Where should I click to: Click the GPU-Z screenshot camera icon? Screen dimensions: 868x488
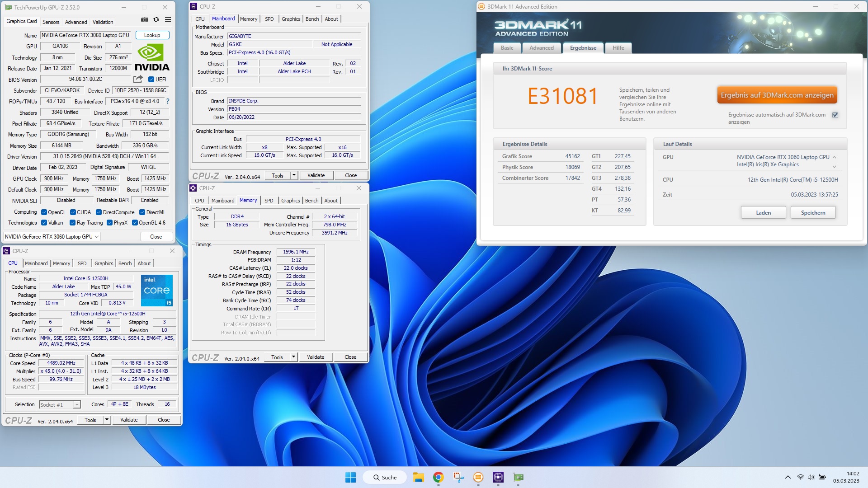(x=145, y=19)
